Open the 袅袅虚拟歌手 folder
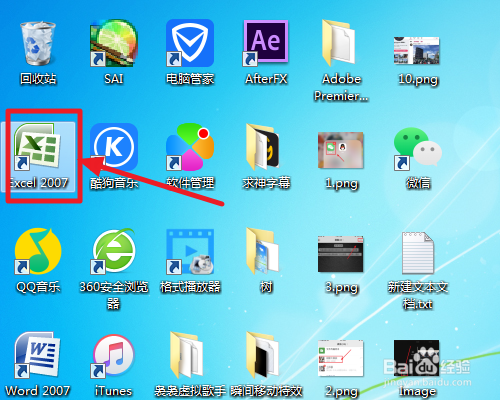Image resolution: width=500 pixels, height=400 pixels. (x=187, y=355)
